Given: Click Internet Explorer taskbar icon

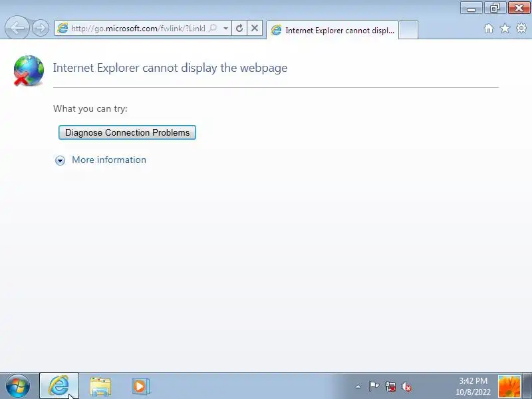Looking at the screenshot, I should pyautogui.click(x=59, y=386).
